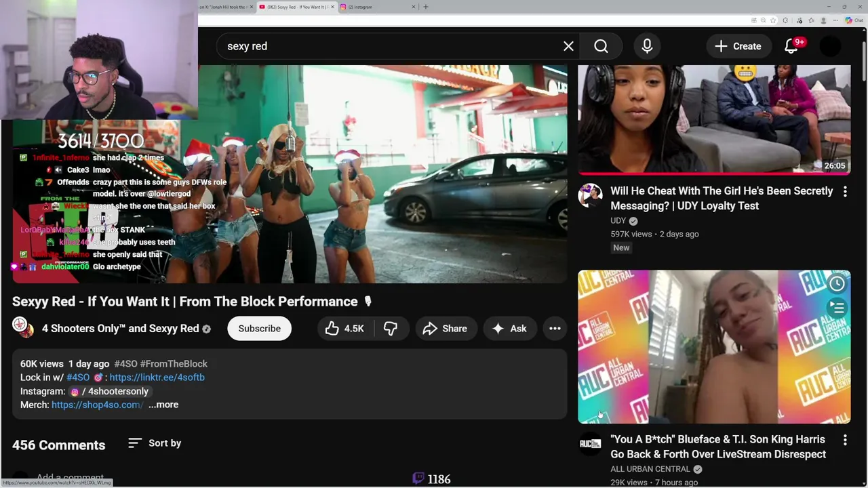Open the linktr.ee/4softb link
Screen dimensions: 868x488
coord(157,378)
